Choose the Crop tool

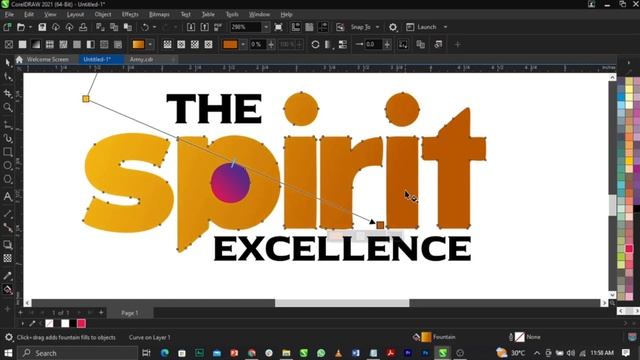(x=7, y=93)
